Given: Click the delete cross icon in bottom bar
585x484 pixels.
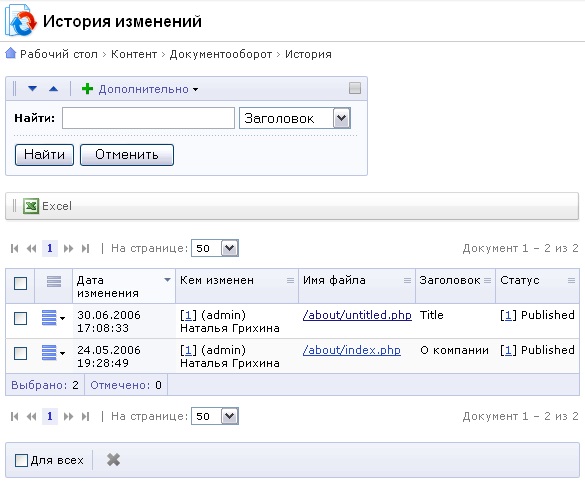Looking at the screenshot, I should pyautogui.click(x=113, y=459).
